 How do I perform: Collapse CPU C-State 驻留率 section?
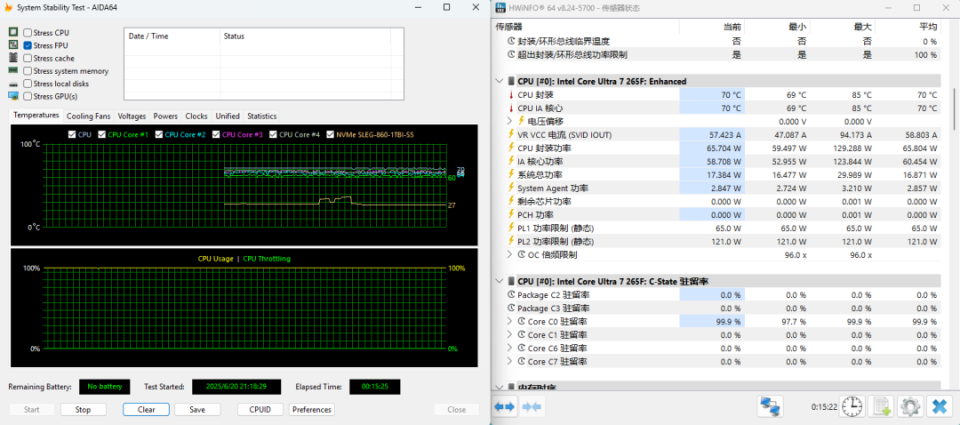500,281
